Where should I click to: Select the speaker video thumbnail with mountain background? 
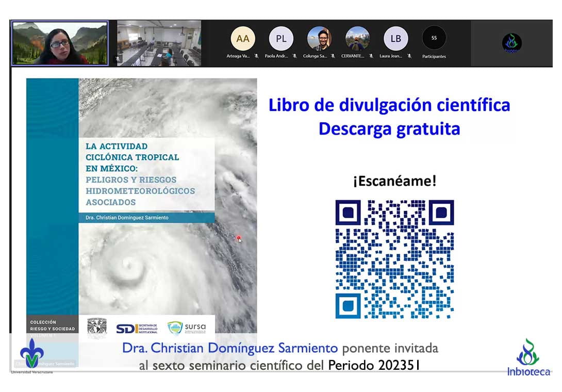pyautogui.click(x=60, y=43)
